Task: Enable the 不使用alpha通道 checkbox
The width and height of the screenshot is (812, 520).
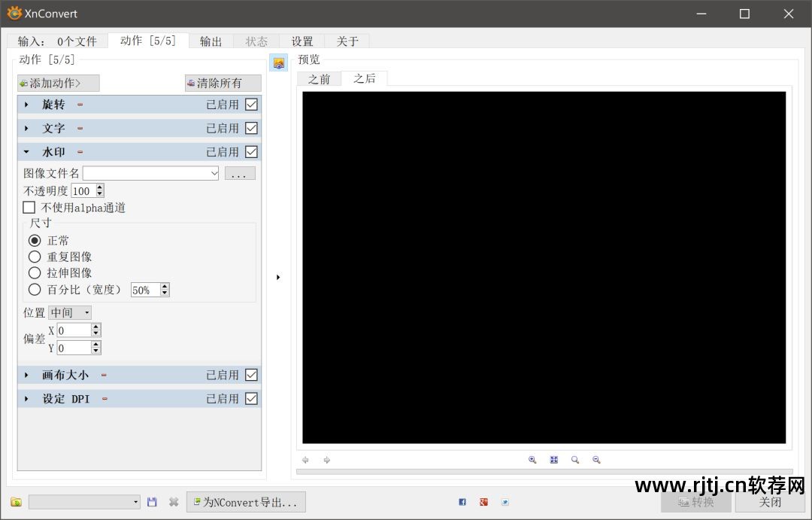Action: [29, 208]
